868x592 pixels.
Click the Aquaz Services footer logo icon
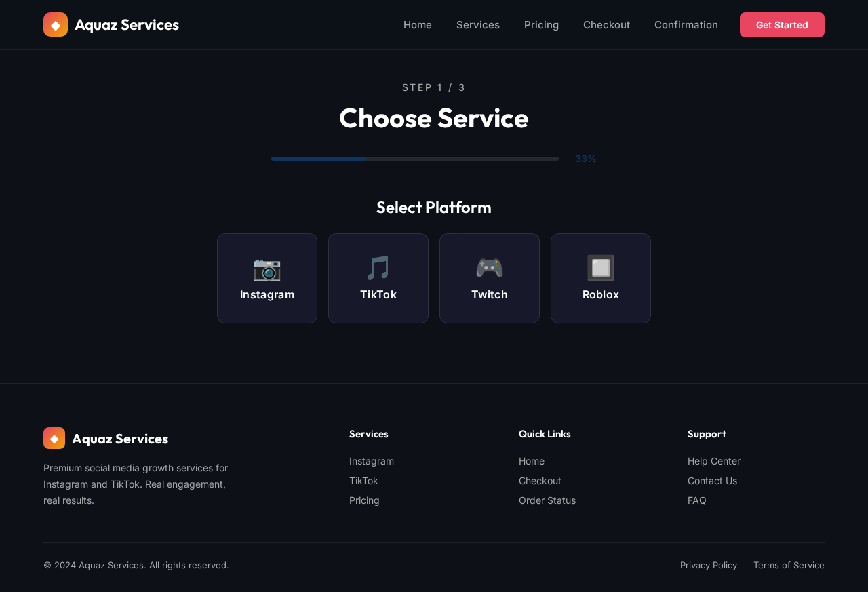click(x=54, y=438)
